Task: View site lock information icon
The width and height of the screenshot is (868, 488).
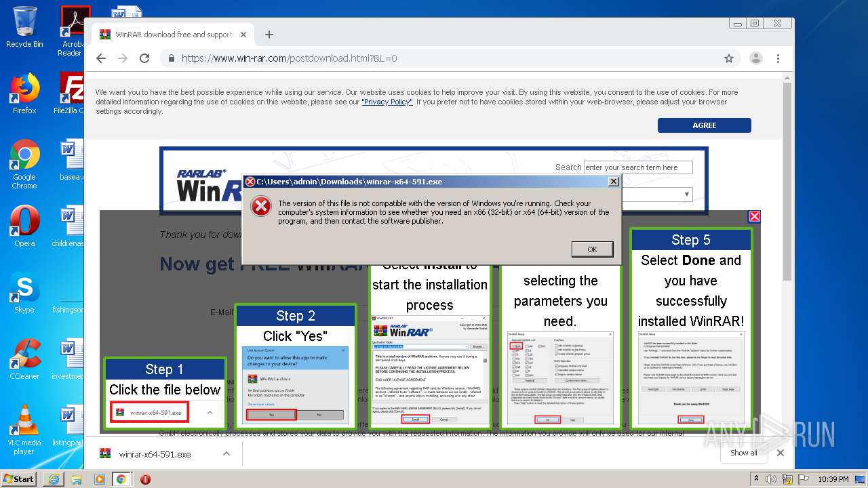Action: pos(170,58)
